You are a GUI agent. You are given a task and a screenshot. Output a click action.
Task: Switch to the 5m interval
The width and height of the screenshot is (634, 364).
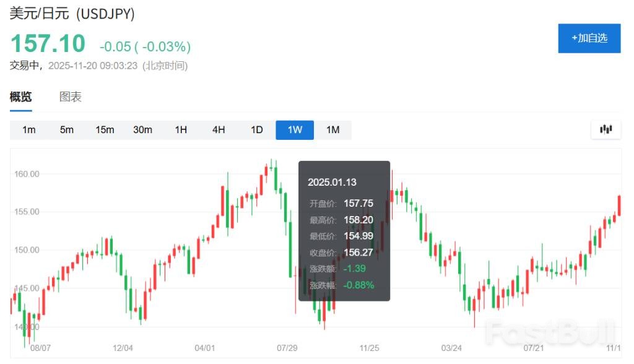(x=67, y=129)
